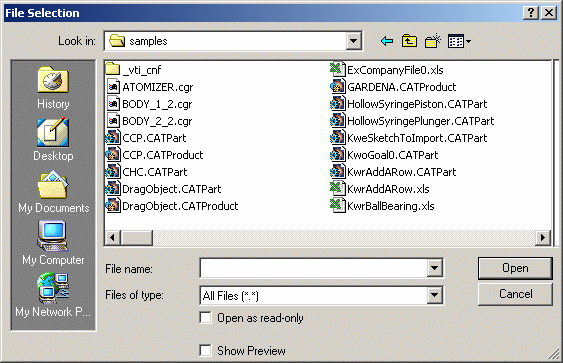Open the History location

[53, 87]
